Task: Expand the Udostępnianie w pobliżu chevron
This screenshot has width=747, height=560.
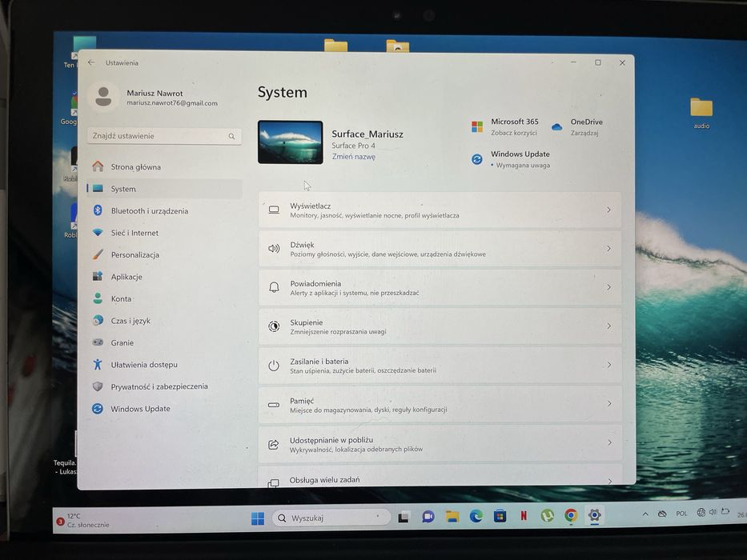Action: [x=610, y=443]
